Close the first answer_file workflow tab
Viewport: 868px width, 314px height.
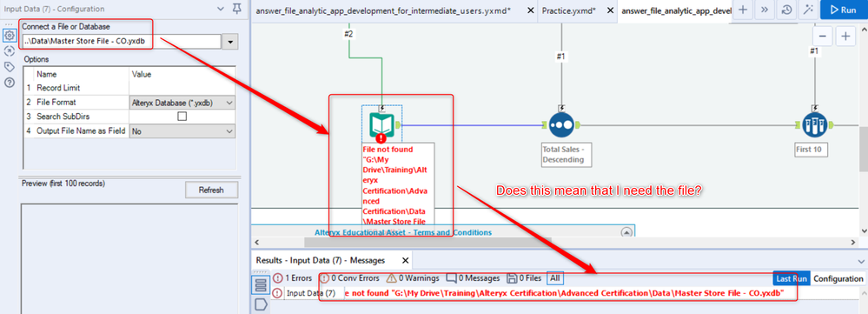(x=530, y=10)
